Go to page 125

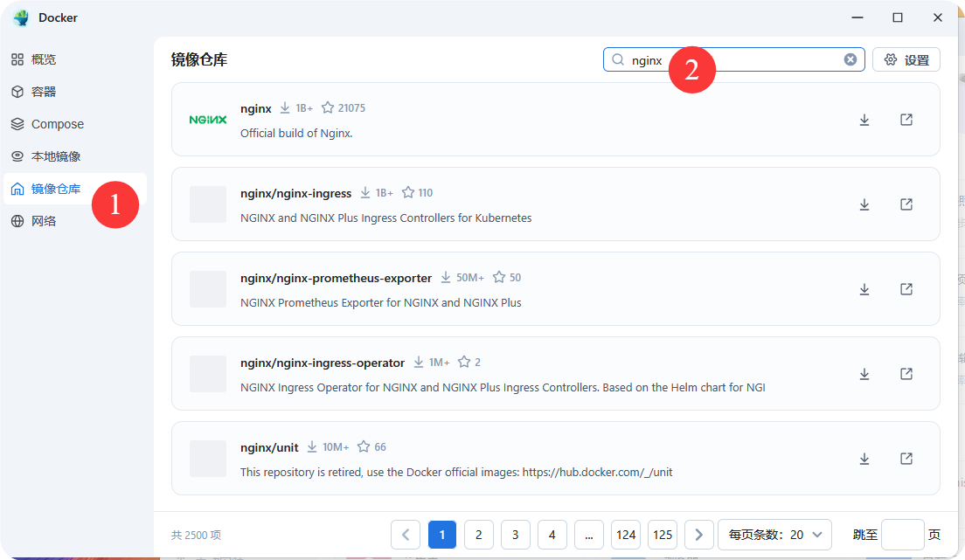(x=663, y=535)
